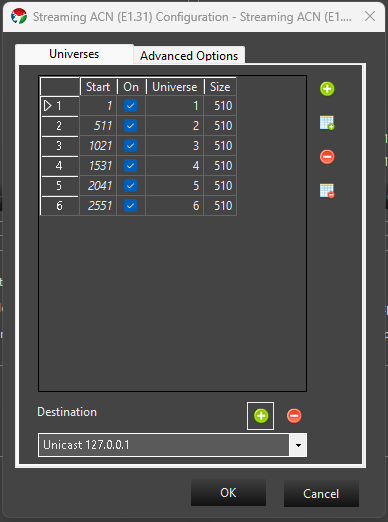Click Universe cell in row 6
The height and width of the screenshot is (522, 388).
175,206
